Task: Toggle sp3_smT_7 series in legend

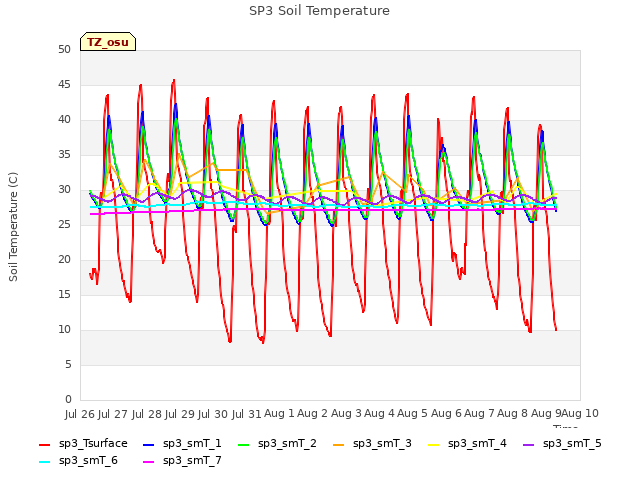Action: tap(182, 461)
